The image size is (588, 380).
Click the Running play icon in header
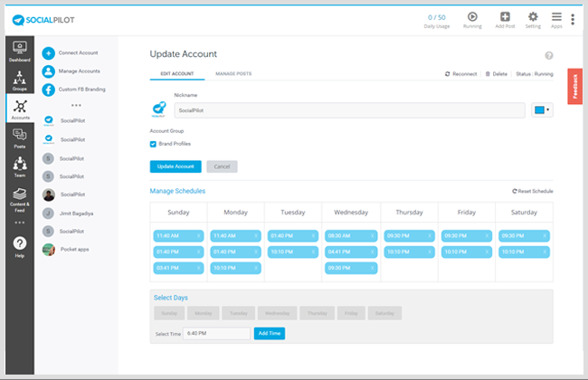click(x=472, y=16)
